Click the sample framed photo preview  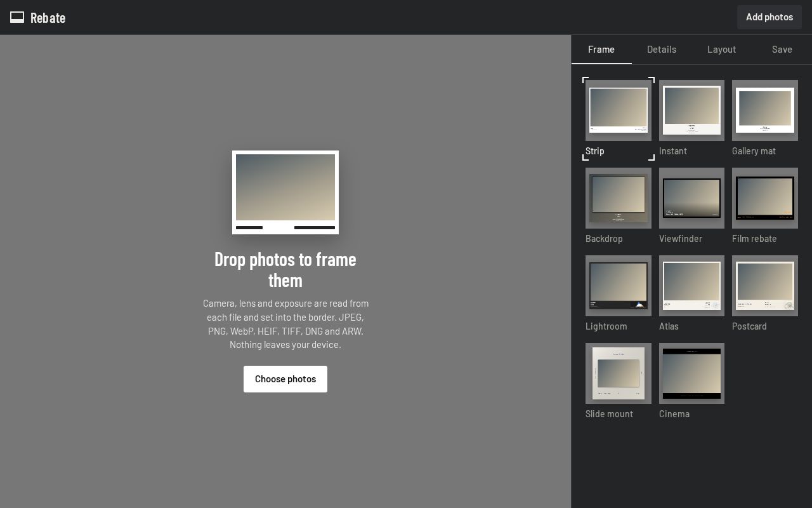click(x=285, y=192)
